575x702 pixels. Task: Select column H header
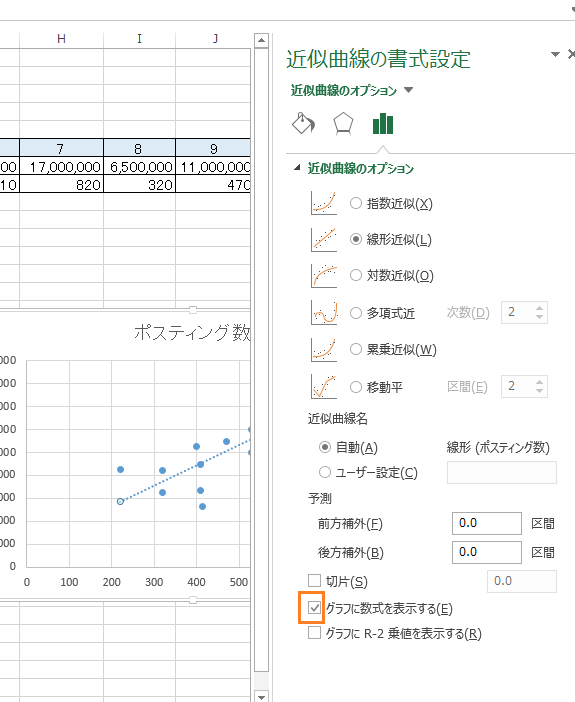tap(61, 39)
